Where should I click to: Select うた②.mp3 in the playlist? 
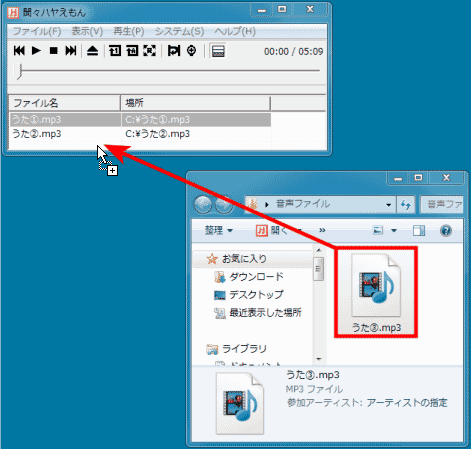pyautogui.click(x=140, y=134)
